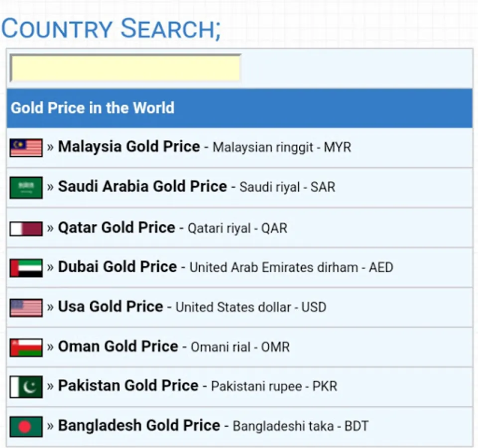The height and width of the screenshot is (448, 478).
Task: Click the United Arab Emirates flag icon
Action: (x=26, y=268)
